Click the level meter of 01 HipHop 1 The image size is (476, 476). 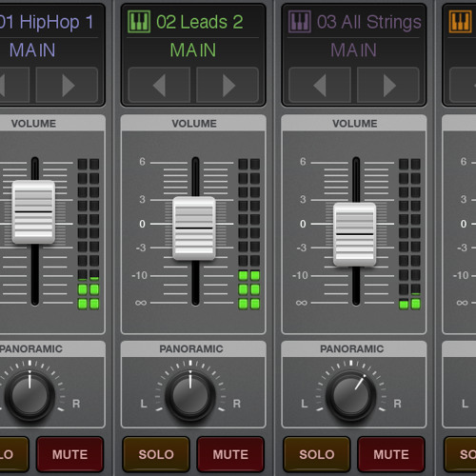[89, 234]
